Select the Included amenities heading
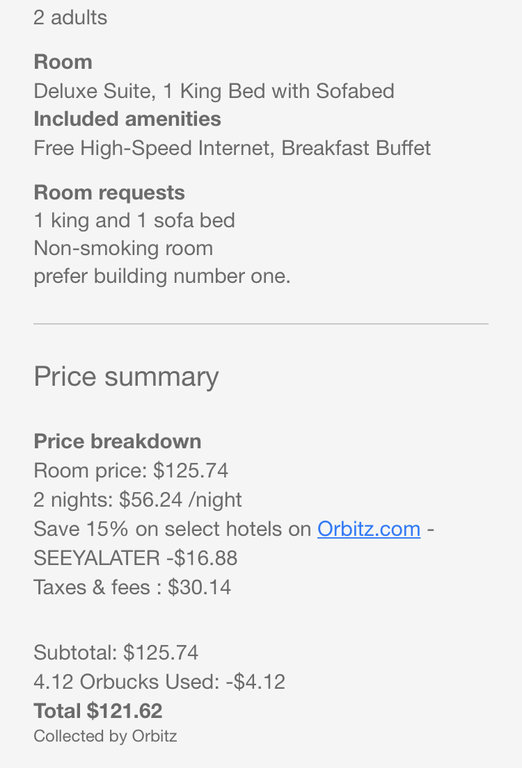This screenshot has width=522, height=768. tap(127, 119)
